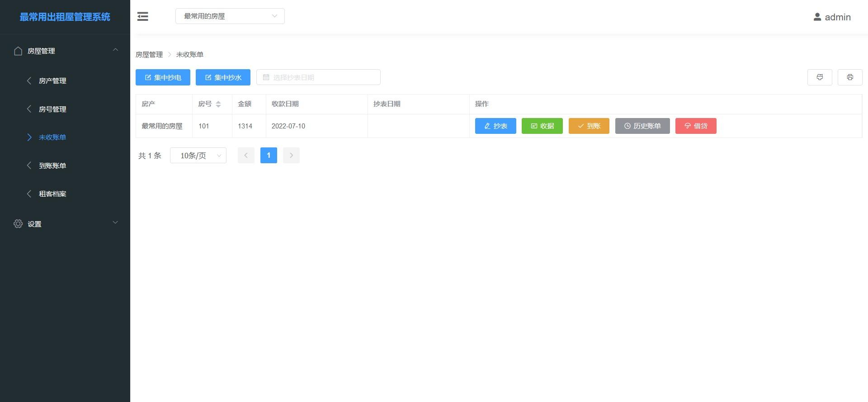The image size is (868, 402).
Task: Expand the 设置 menu chevron
Action: [115, 222]
